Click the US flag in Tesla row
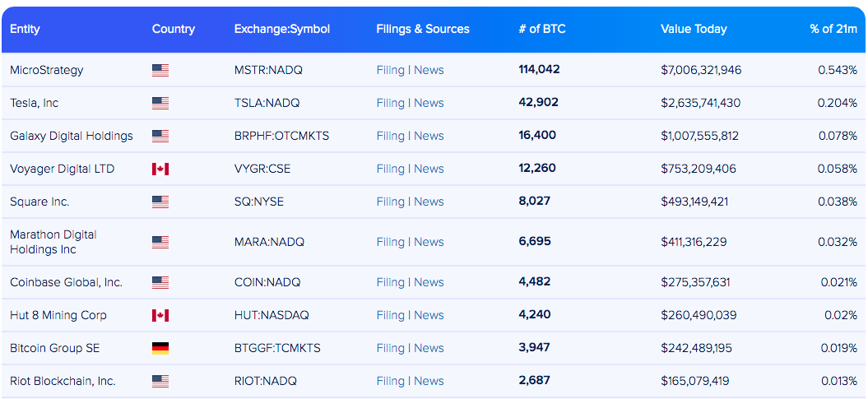Viewport: 868px width, 399px height. point(160,103)
